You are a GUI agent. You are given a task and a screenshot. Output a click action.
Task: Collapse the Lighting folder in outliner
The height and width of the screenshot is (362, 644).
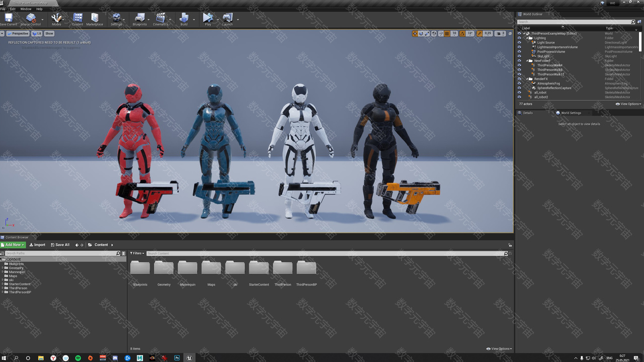(x=528, y=38)
